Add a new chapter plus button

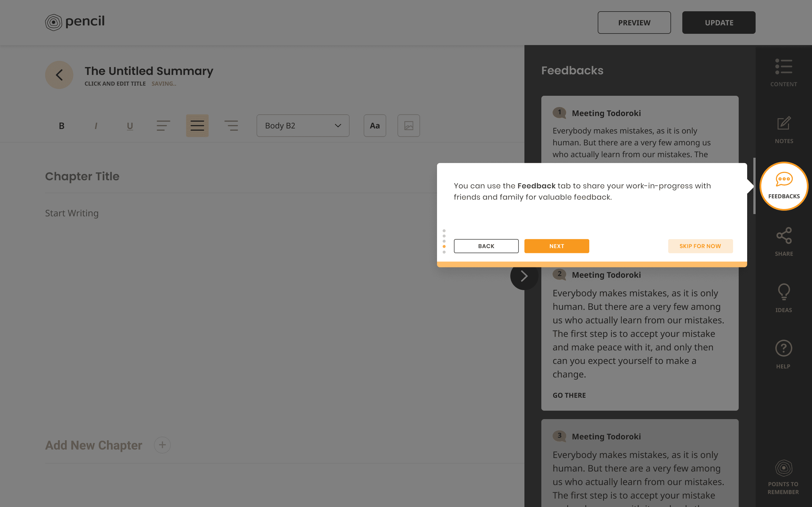162,445
